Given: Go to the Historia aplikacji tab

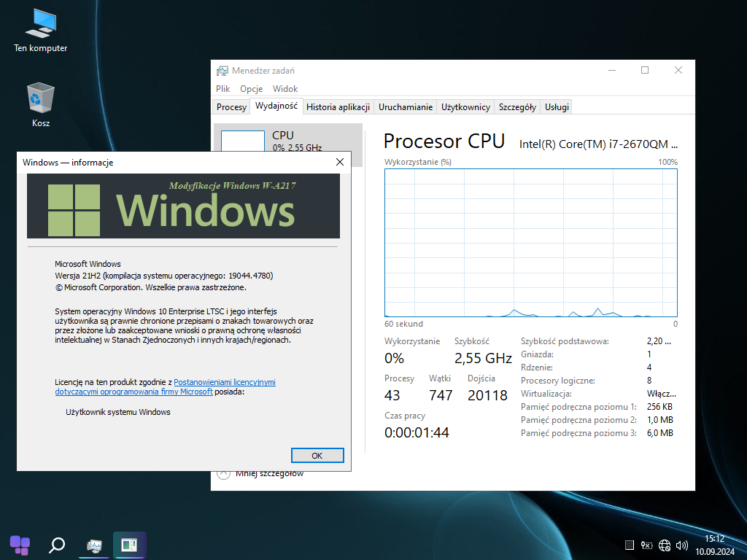Looking at the screenshot, I should (x=338, y=107).
